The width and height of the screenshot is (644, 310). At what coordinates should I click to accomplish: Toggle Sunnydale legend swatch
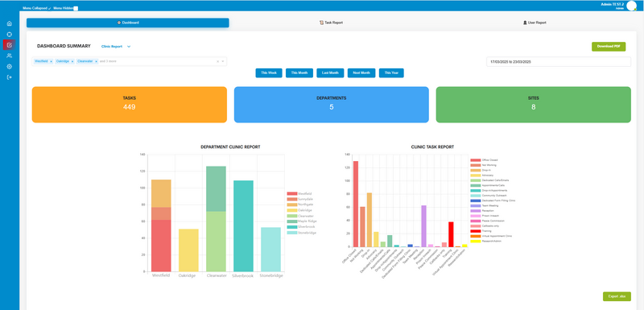(x=291, y=199)
